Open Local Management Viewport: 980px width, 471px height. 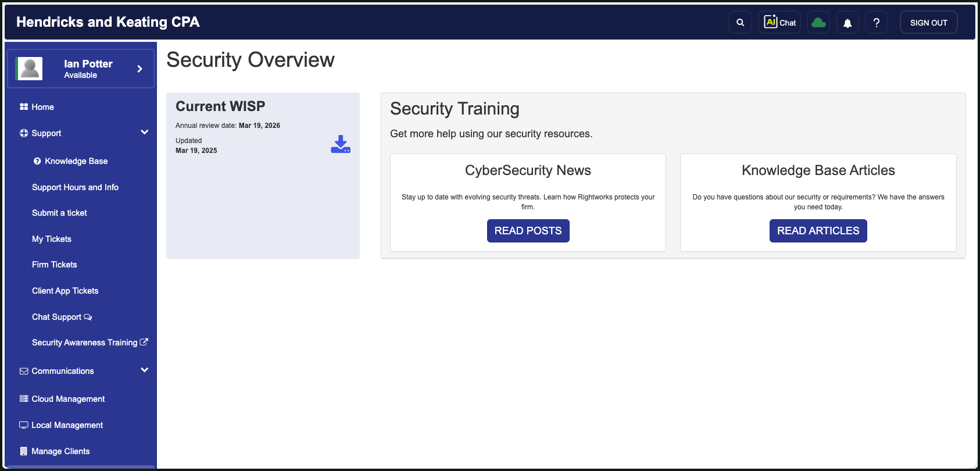pos(67,425)
